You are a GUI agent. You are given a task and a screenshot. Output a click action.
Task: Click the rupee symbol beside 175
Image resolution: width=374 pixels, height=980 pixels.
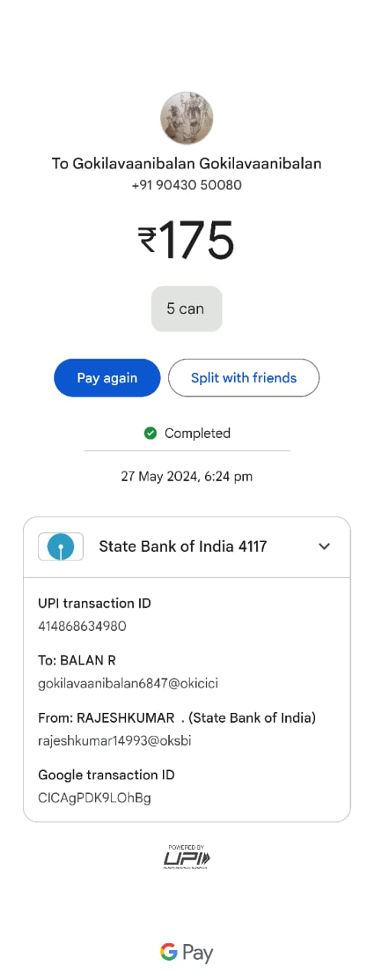click(x=148, y=240)
